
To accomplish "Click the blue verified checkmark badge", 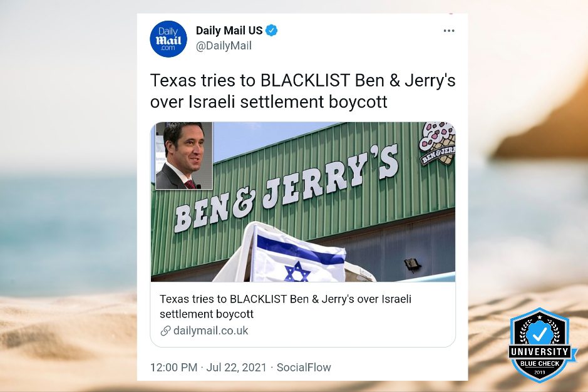I will click(272, 30).
